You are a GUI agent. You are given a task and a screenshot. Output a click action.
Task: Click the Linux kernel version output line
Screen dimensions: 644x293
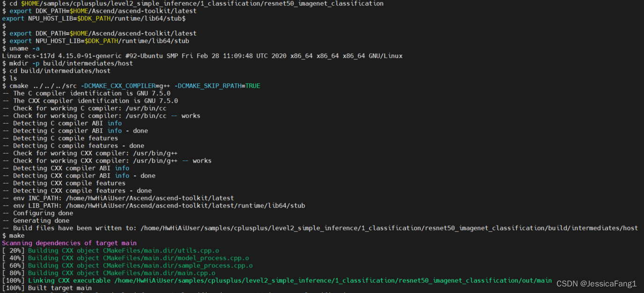click(x=202, y=56)
